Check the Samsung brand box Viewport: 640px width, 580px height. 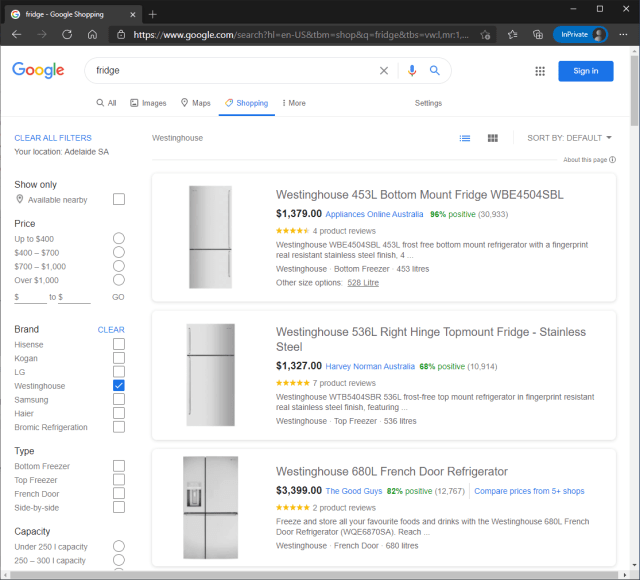click(x=119, y=399)
